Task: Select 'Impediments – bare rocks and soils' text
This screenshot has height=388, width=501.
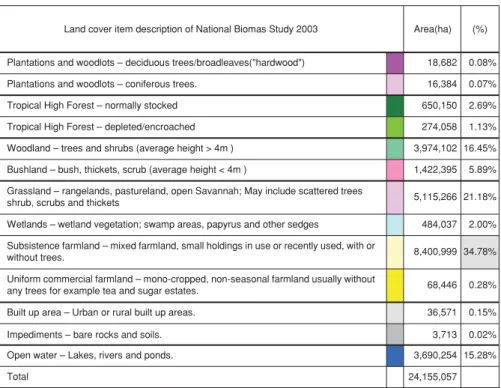Action: point(84,334)
